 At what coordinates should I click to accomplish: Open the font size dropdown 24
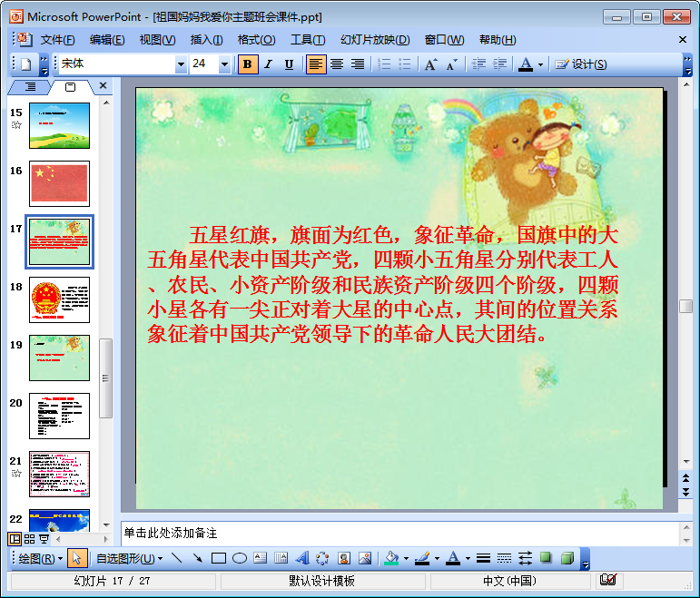[x=224, y=64]
